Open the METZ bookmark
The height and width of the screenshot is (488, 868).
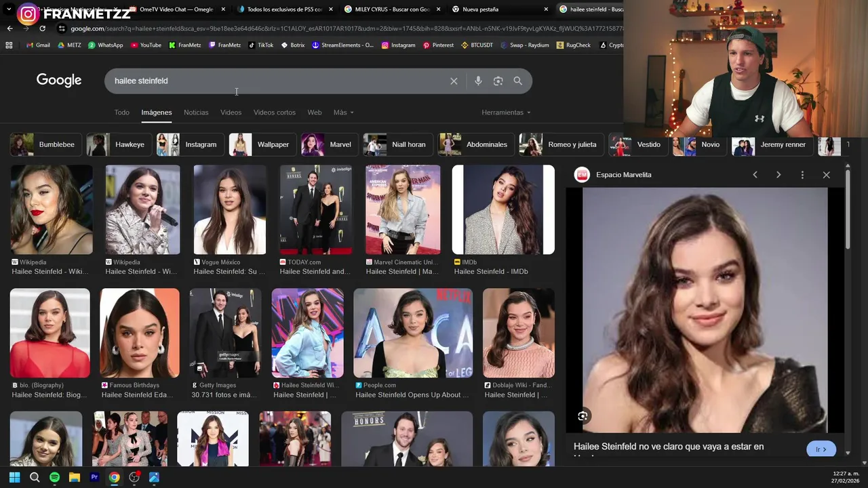click(x=69, y=45)
